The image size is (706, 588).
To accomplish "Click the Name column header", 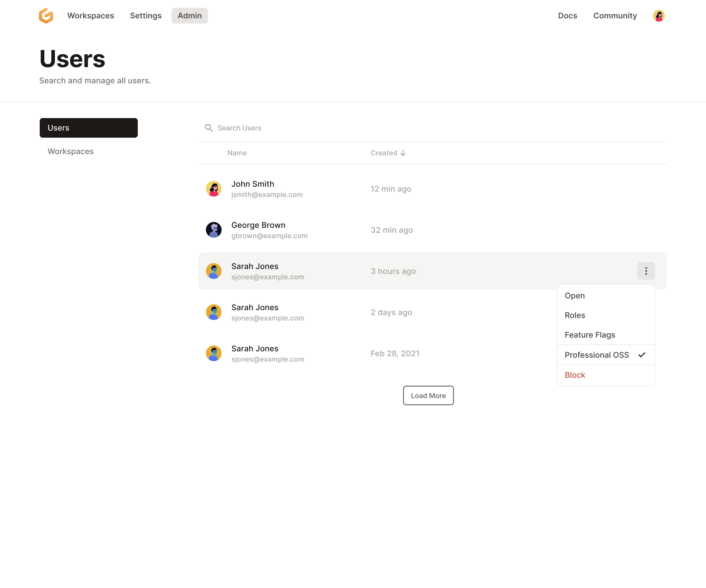I will point(237,153).
